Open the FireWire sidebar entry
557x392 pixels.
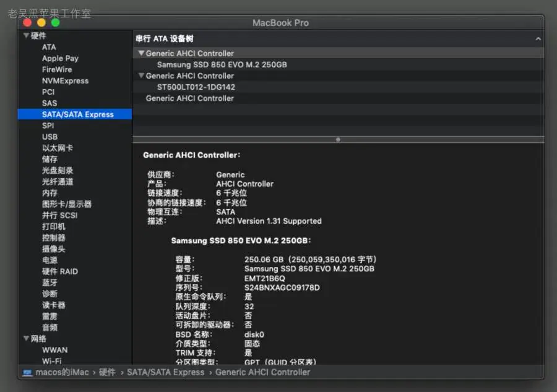tap(57, 69)
